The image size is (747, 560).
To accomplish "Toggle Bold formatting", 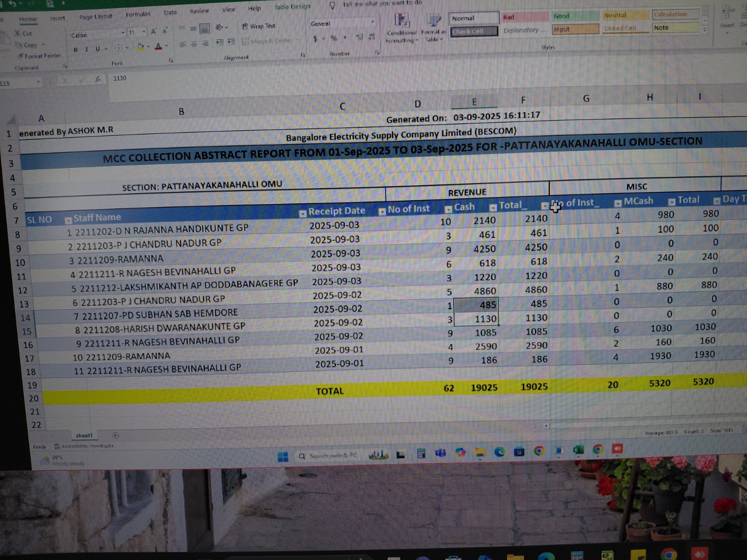I will (x=76, y=49).
